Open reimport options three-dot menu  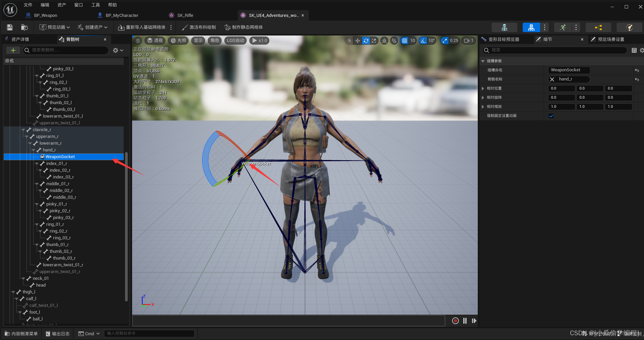171,27
